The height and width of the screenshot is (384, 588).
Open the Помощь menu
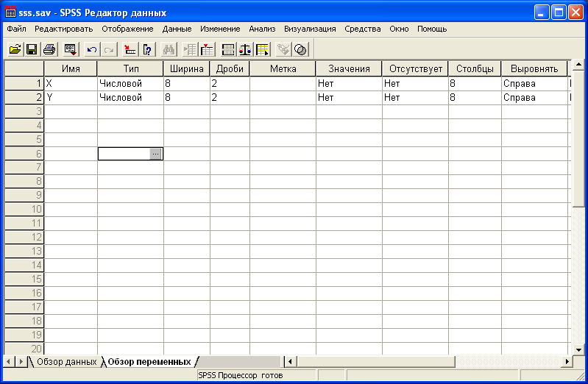pyautogui.click(x=432, y=29)
